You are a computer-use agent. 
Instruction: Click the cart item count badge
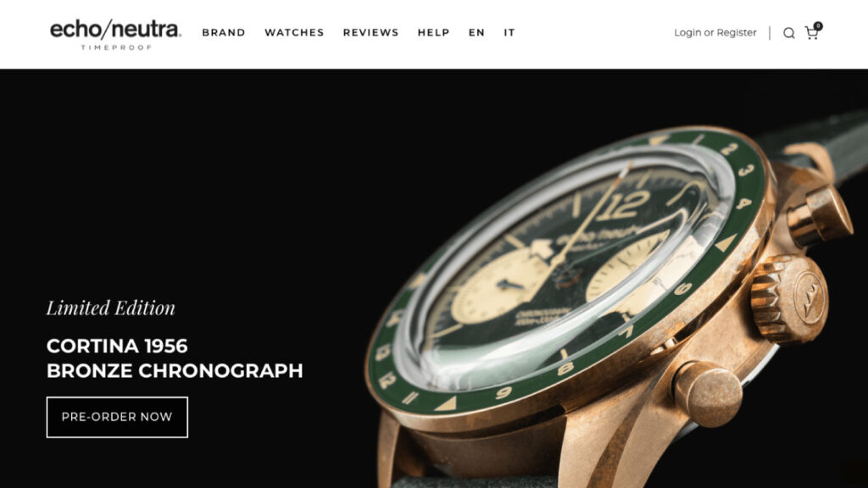coord(818,26)
